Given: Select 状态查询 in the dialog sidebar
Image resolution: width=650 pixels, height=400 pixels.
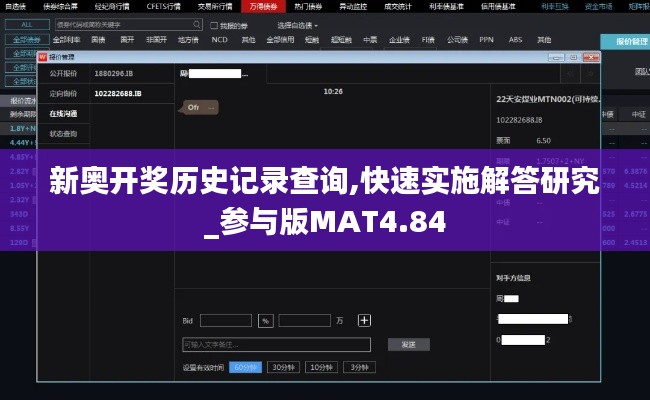Looking at the screenshot, I should coord(63,133).
